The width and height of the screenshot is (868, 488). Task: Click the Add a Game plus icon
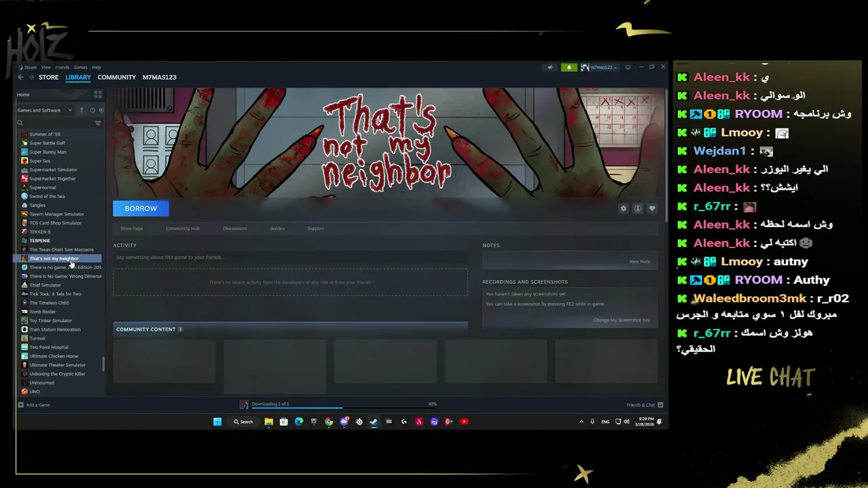point(20,405)
